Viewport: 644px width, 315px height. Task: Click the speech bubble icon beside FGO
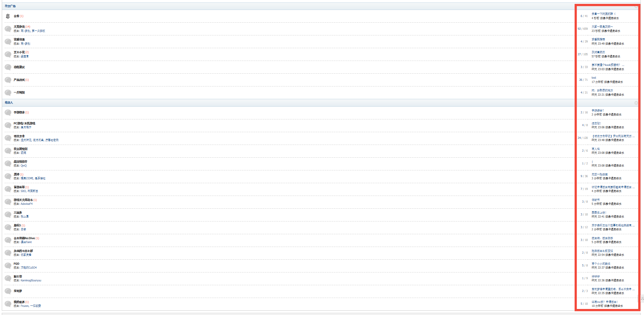tap(8, 266)
